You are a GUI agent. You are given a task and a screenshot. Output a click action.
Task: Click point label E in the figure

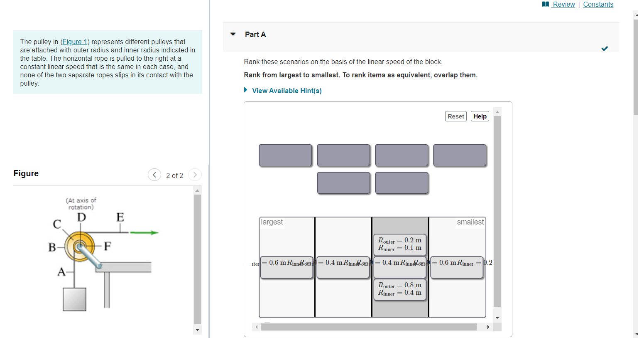click(120, 217)
